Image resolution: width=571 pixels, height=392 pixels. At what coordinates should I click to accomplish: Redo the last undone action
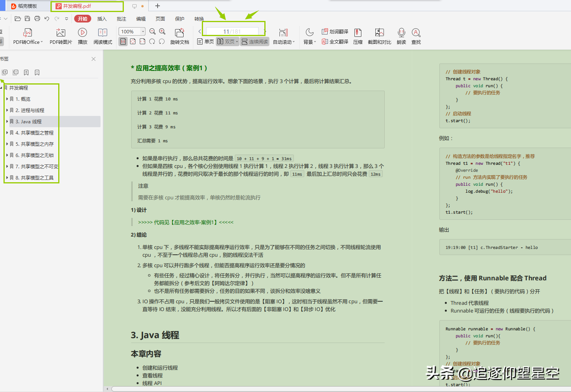57,19
